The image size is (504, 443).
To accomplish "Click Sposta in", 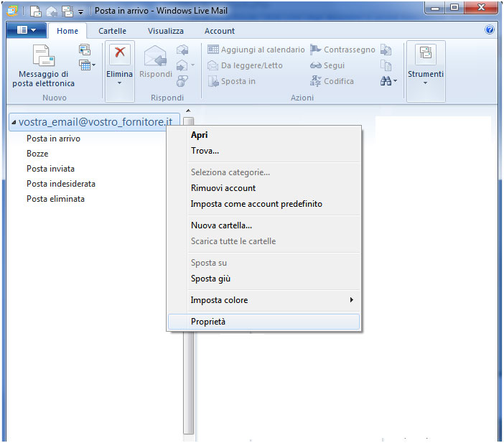I will point(232,81).
